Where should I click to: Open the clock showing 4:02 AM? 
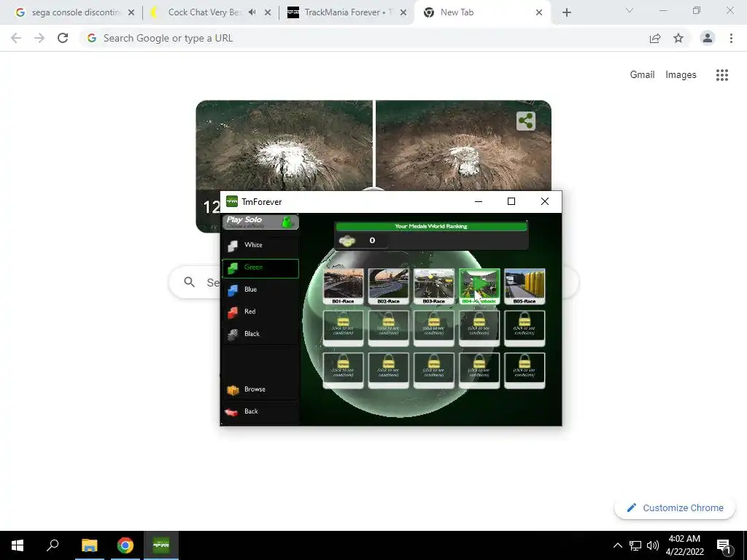[x=684, y=545]
